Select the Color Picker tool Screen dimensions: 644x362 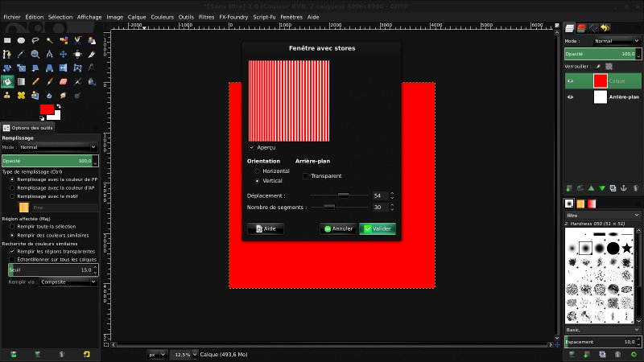(22, 54)
